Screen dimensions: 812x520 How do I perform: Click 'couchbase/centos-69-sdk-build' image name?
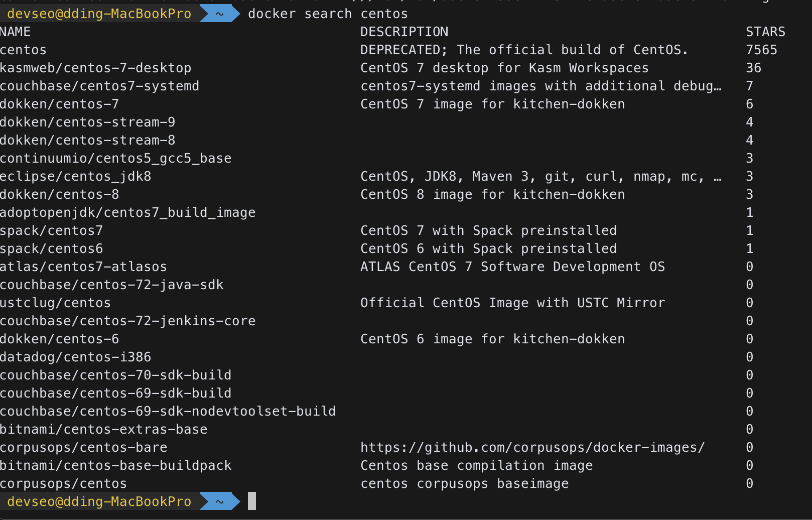point(115,394)
